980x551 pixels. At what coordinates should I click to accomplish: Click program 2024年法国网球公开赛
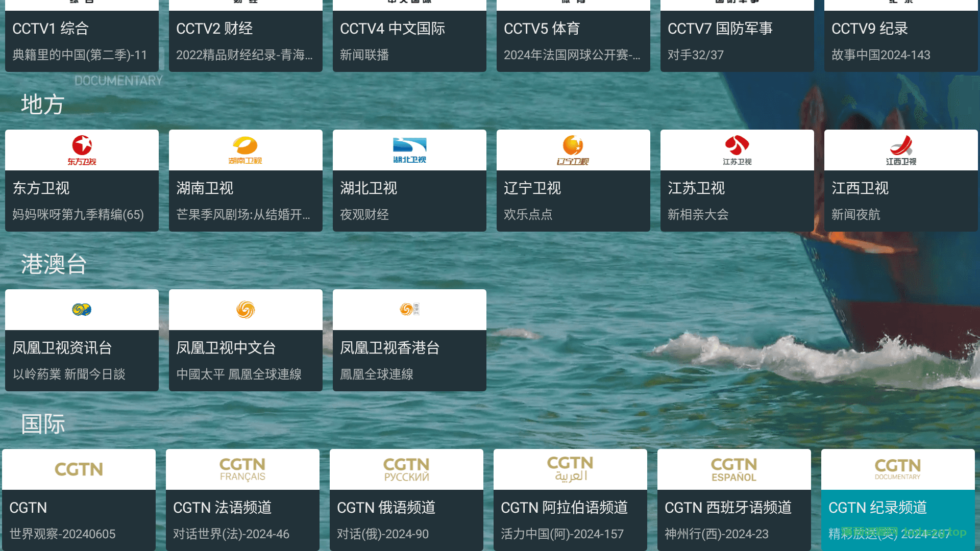point(572,55)
